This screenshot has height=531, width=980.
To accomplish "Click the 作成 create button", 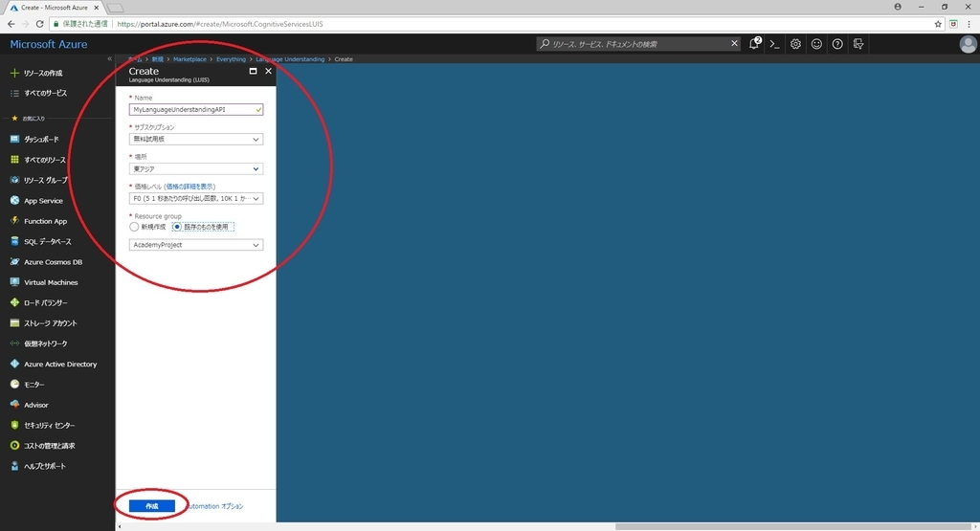I will (152, 506).
